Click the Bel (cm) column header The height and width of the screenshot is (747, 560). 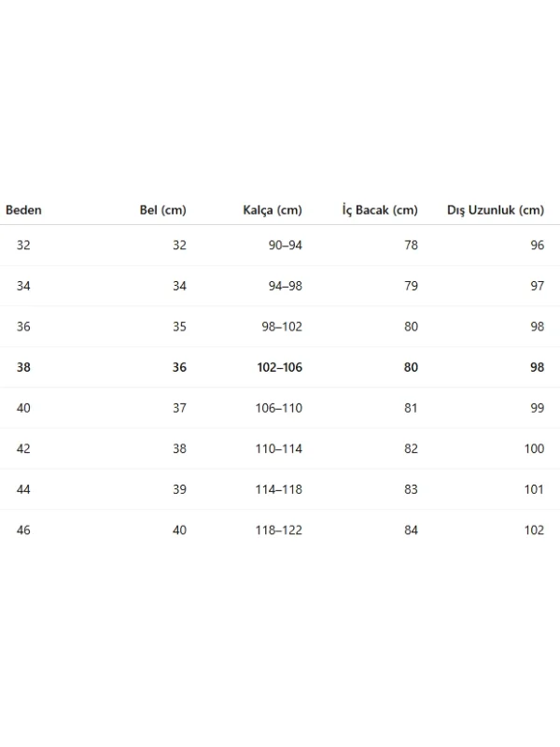pyautogui.click(x=162, y=210)
